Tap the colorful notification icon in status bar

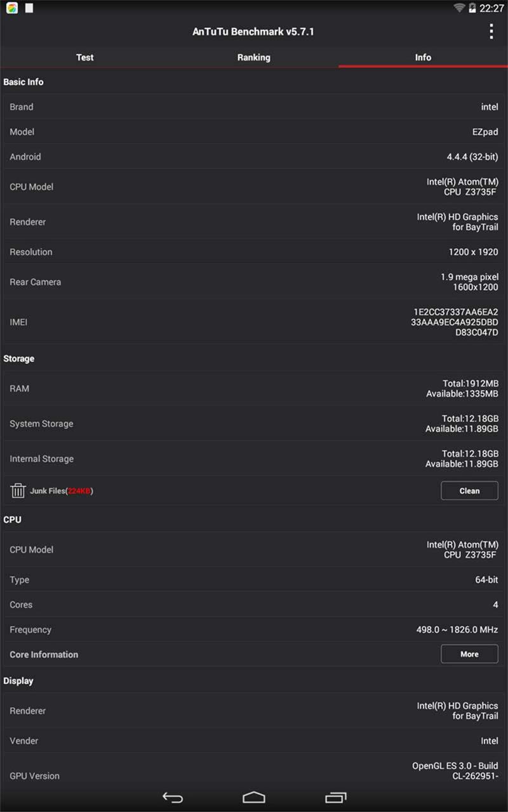(x=12, y=8)
